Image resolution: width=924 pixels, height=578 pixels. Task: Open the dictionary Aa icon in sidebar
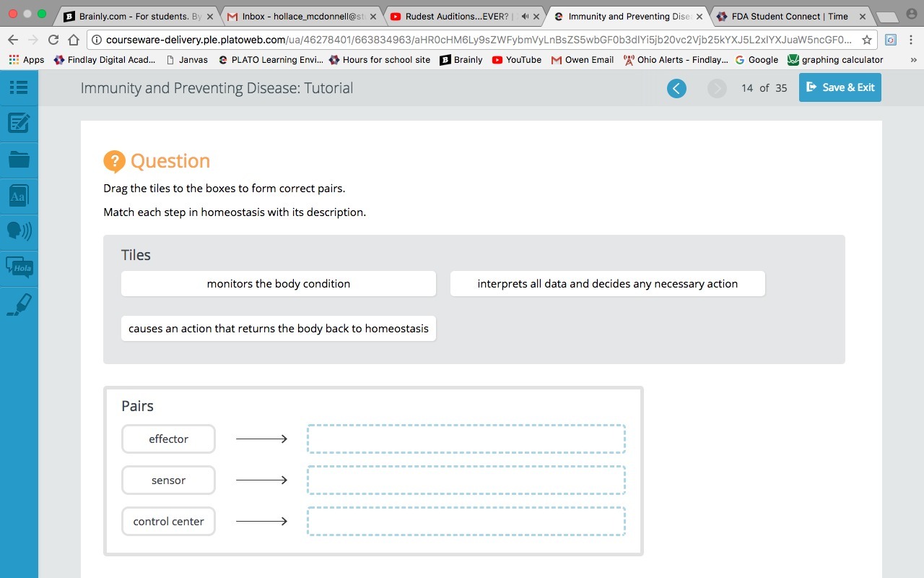point(19,195)
